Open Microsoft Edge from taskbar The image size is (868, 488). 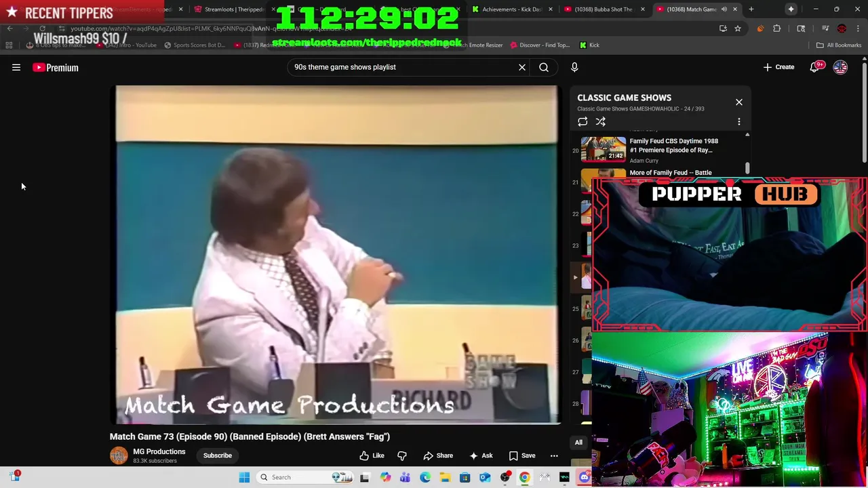(425, 477)
